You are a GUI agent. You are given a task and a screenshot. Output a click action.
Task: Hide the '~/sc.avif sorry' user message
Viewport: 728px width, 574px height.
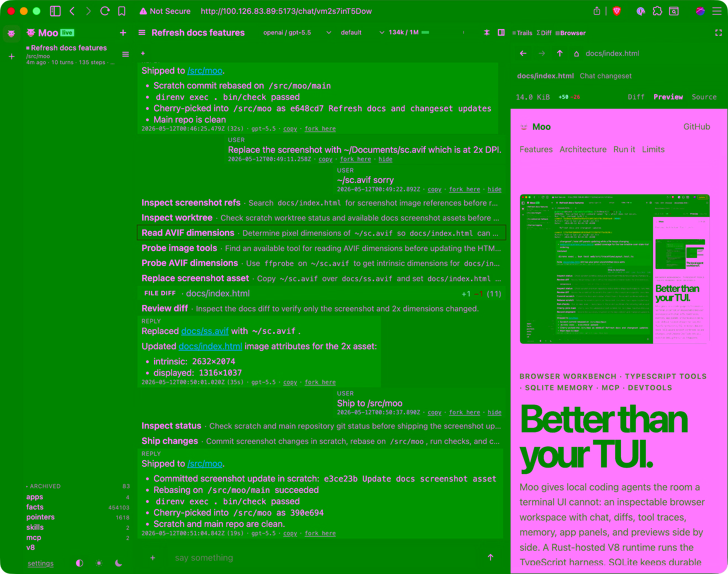494,189
